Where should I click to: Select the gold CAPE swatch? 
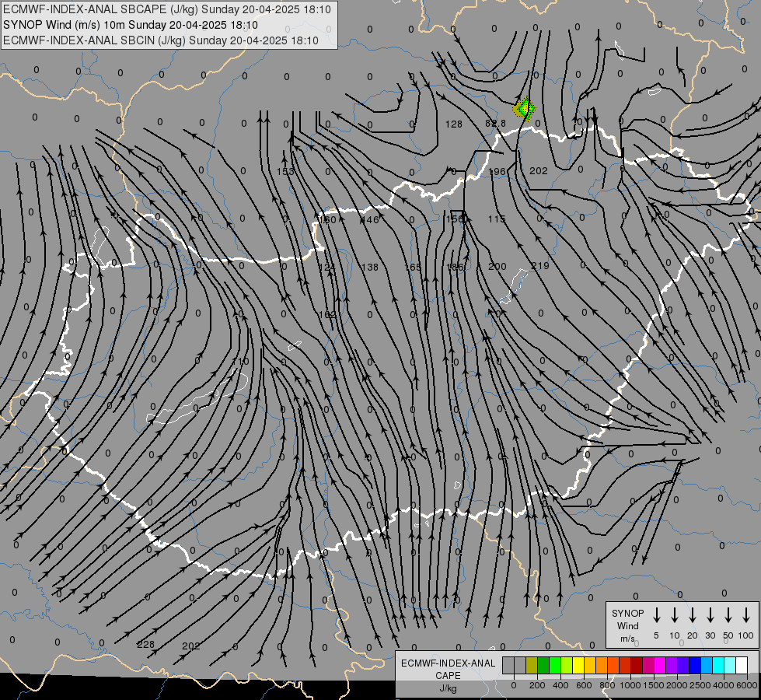[590, 666]
